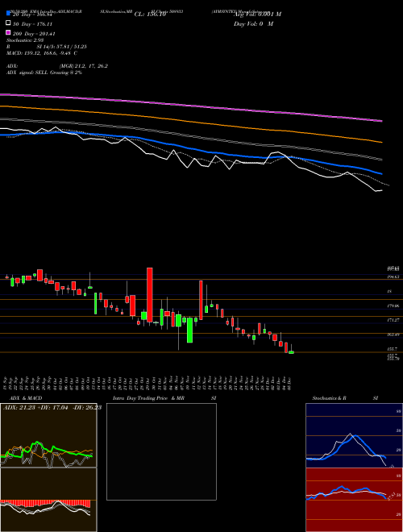Open the MACD histogram panel with red bars
The height and width of the screenshot is (532, 403).
pos(48,500)
